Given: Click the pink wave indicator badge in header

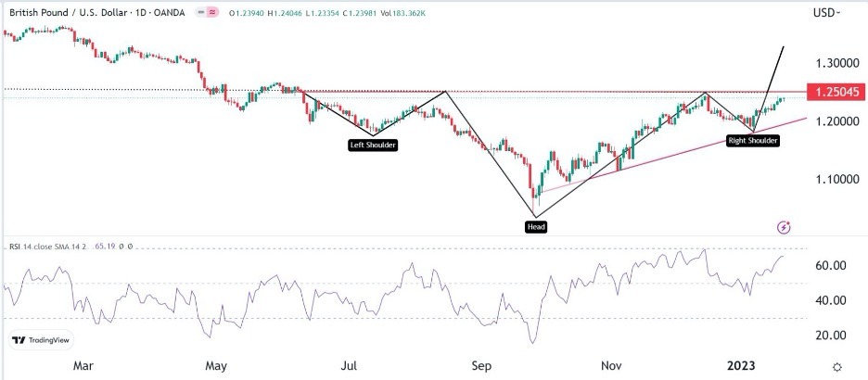Looking at the screenshot, I should click(212, 13).
